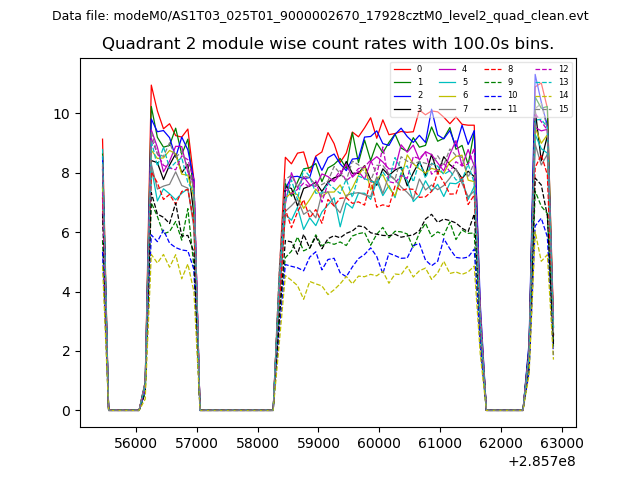Select dashed red legend entry 8
Image resolution: width=640 pixels, height=480 pixels.
[499, 69]
